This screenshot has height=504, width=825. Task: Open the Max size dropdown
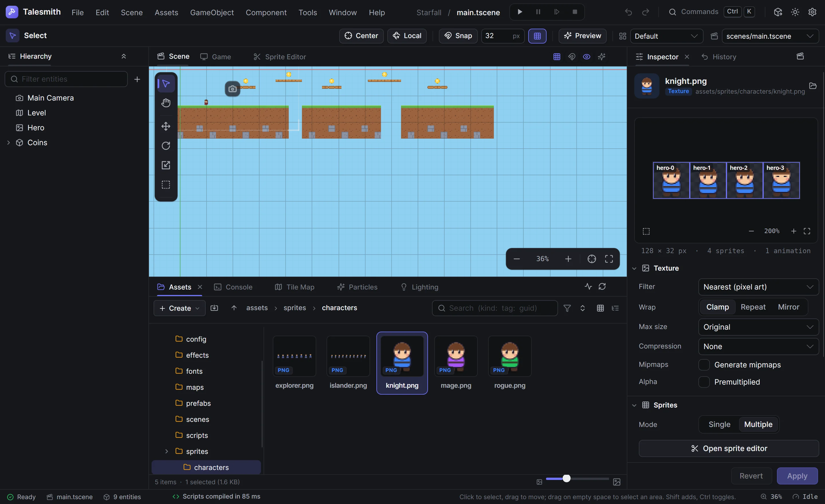click(758, 327)
